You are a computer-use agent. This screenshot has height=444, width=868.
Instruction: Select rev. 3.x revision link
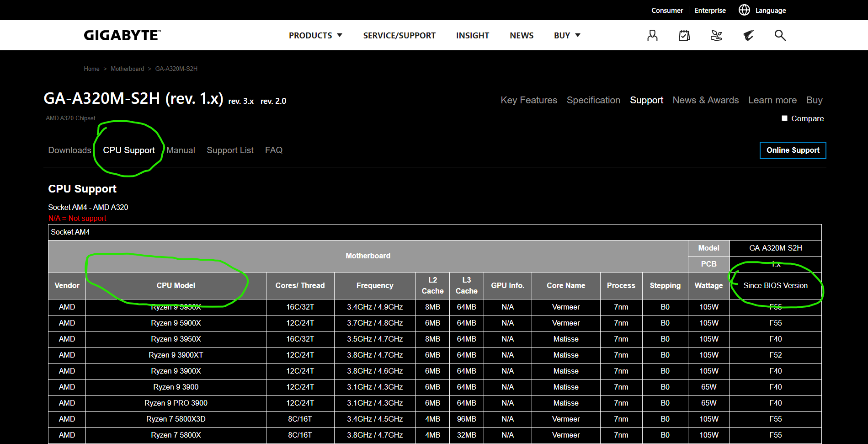click(241, 101)
